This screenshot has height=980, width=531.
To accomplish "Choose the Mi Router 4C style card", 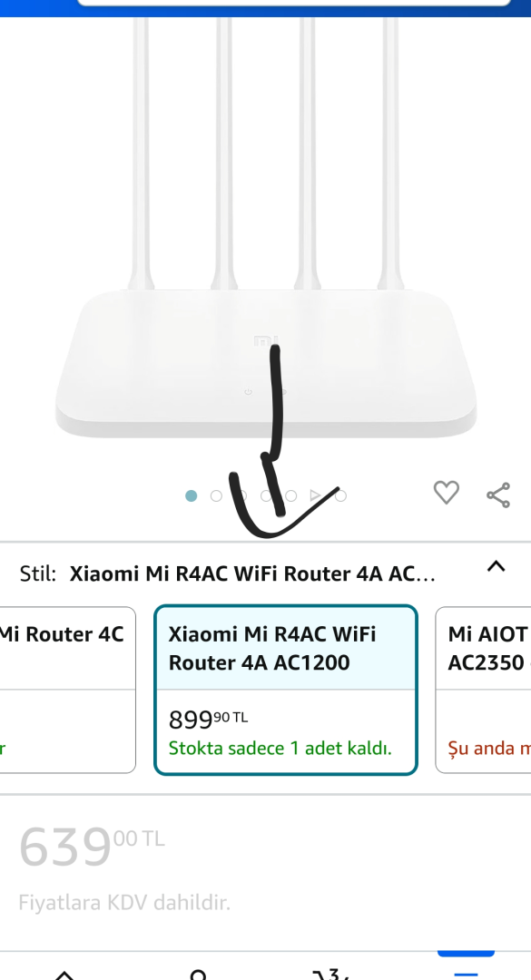I will (x=67, y=690).
